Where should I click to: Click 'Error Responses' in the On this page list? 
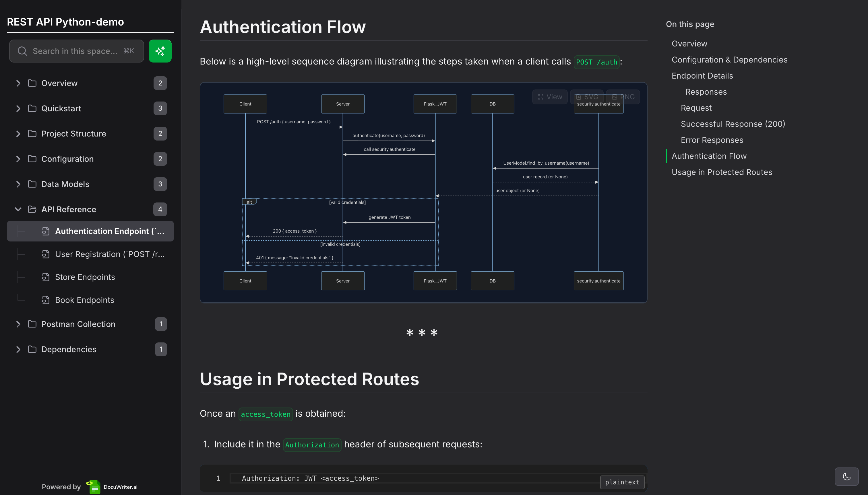[x=712, y=140]
